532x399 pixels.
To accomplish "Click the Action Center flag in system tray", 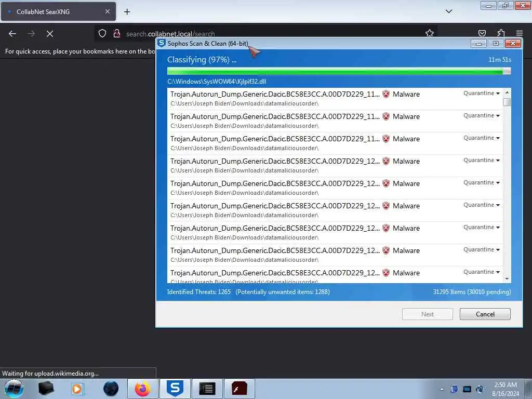I will click(x=454, y=389).
